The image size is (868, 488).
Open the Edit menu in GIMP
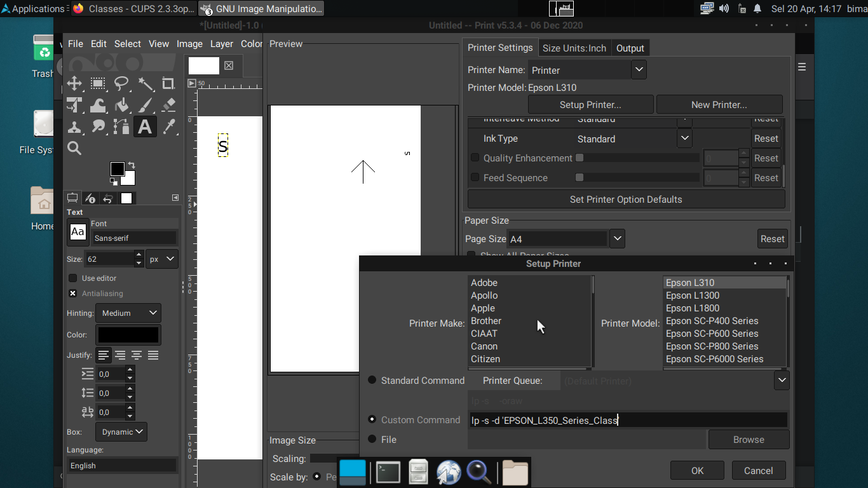98,44
